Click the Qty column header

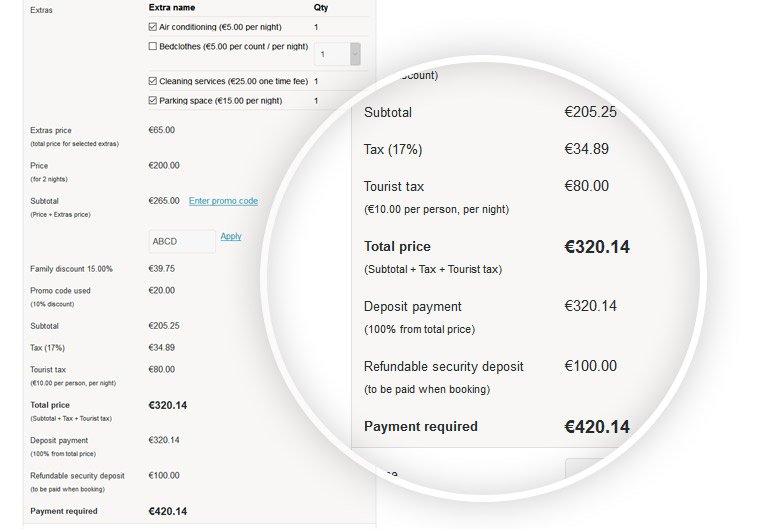tap(321, 7)
